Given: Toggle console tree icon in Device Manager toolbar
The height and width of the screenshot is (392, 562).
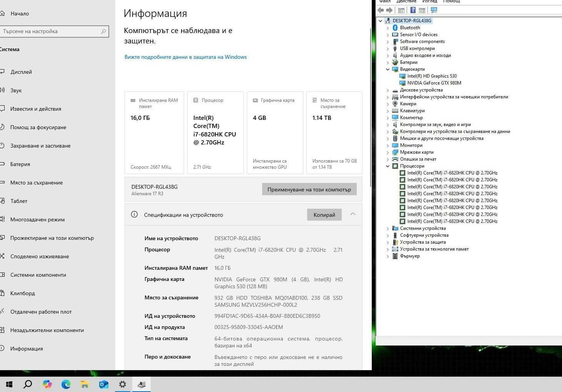Looking at the screenshot, I should (x=401, y=10).
